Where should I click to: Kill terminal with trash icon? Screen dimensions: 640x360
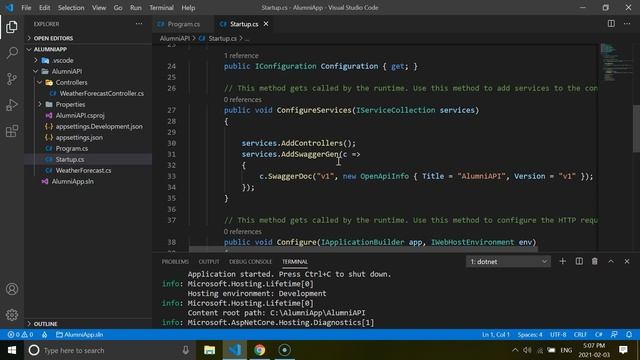595,261
